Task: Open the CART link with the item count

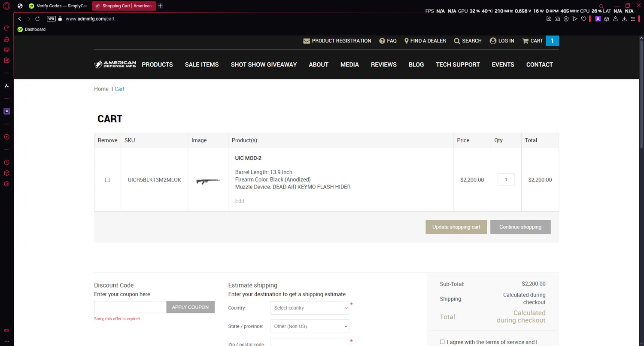Action: pos(540,41)
